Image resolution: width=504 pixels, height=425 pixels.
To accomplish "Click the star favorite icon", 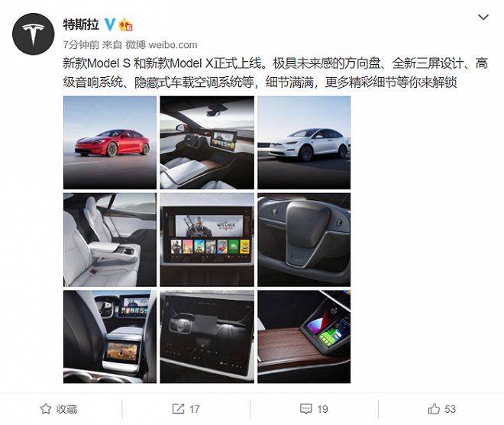I will (46, 409).
